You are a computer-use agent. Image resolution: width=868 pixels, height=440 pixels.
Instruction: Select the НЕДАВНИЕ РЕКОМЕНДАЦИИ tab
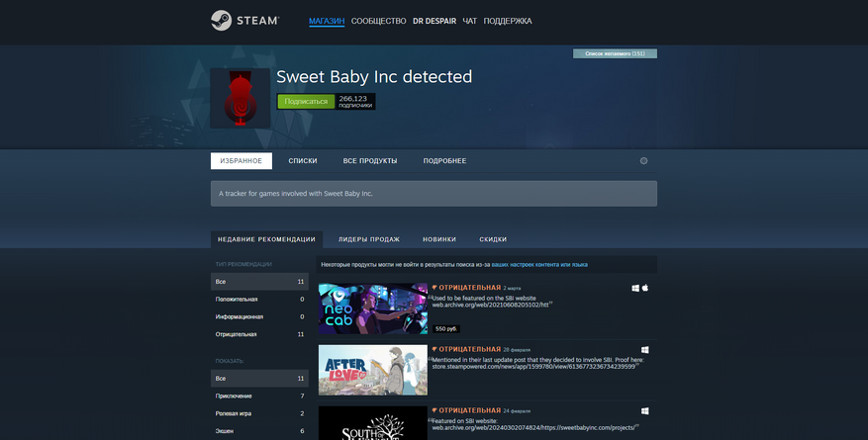(266, 239)
